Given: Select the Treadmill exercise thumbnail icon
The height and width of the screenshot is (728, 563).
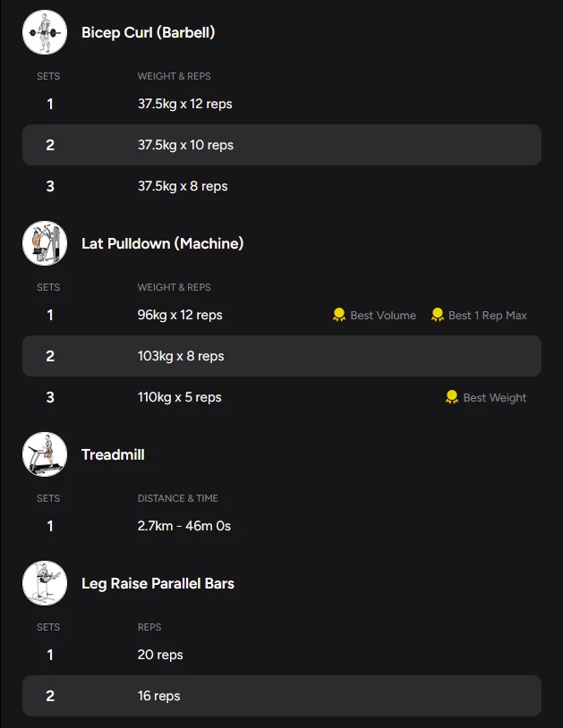Looking at the screenshot, I should [x=45, y=454].
